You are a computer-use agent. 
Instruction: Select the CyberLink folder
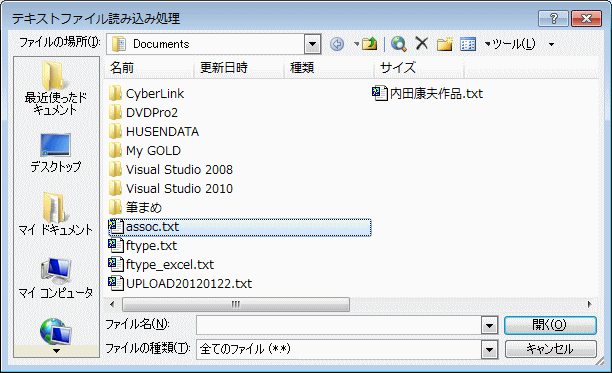[146, 94]
